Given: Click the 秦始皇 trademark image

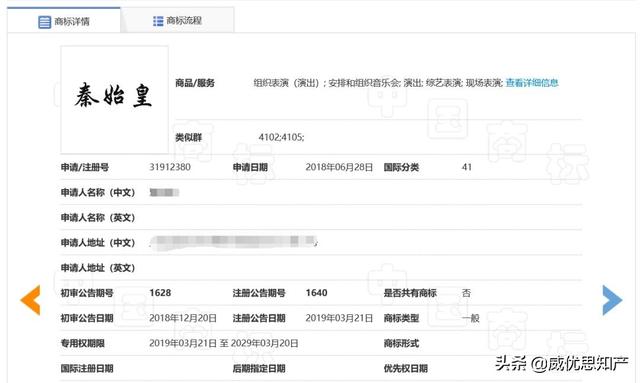Looking at the screenshot, I should pyautogui.click(x=114, y=100).
